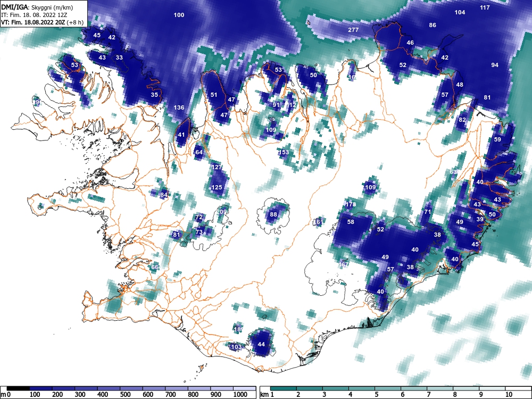The image size is (532, 399).
Task: Click the visibility value 189 in south Iceland
Action: coord(239,329)
